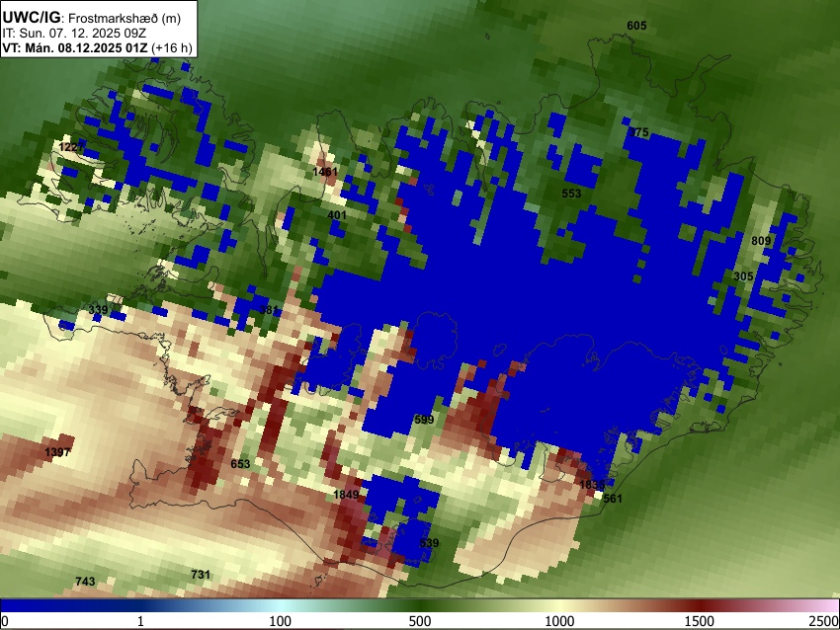
Task: Click the title text "UWC/IG: Frostmarkshæð (m)"
Action: (92, 18)
